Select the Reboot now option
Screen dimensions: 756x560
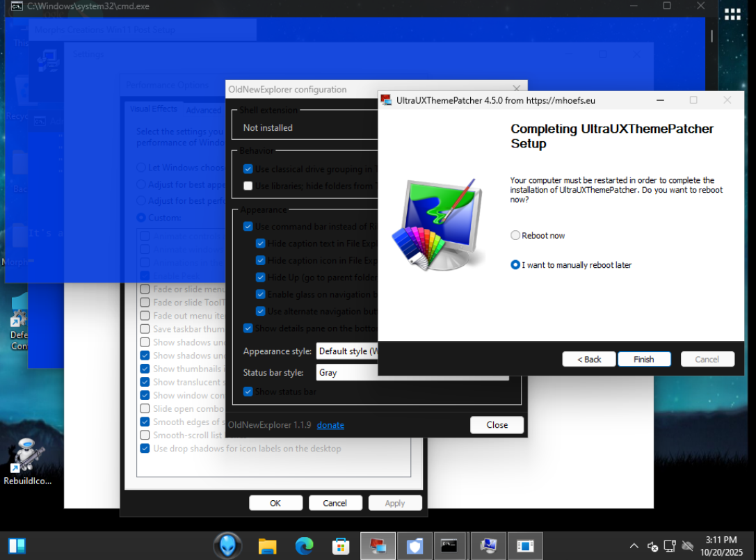pos(515,236)
